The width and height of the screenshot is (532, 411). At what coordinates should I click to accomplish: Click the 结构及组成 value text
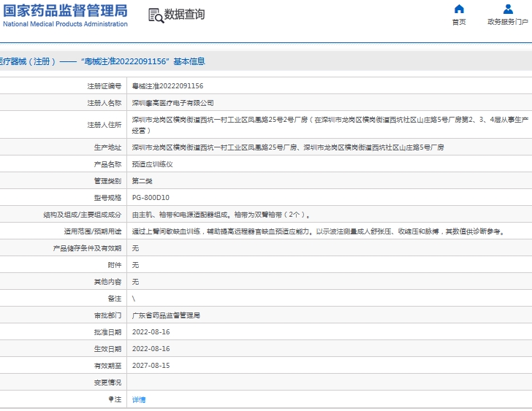(221, 215)
